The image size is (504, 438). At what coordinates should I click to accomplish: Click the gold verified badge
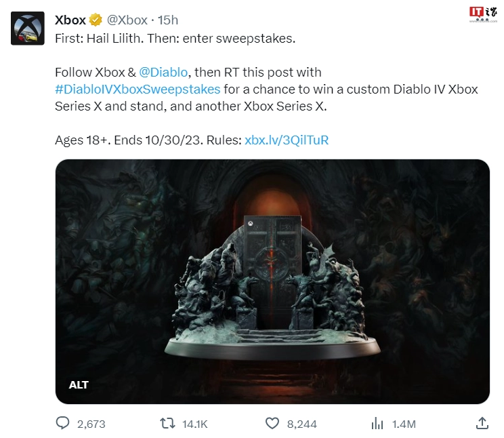[x=96, y=20]
